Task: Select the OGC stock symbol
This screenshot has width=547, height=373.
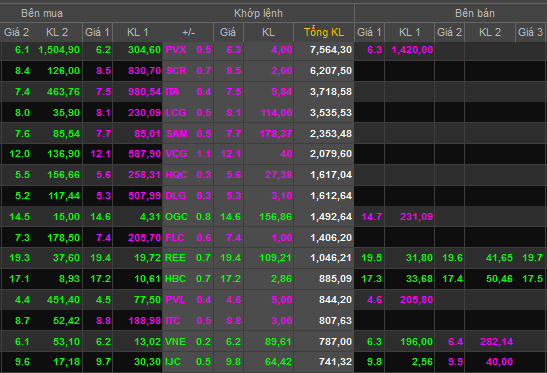Action: 176,217
